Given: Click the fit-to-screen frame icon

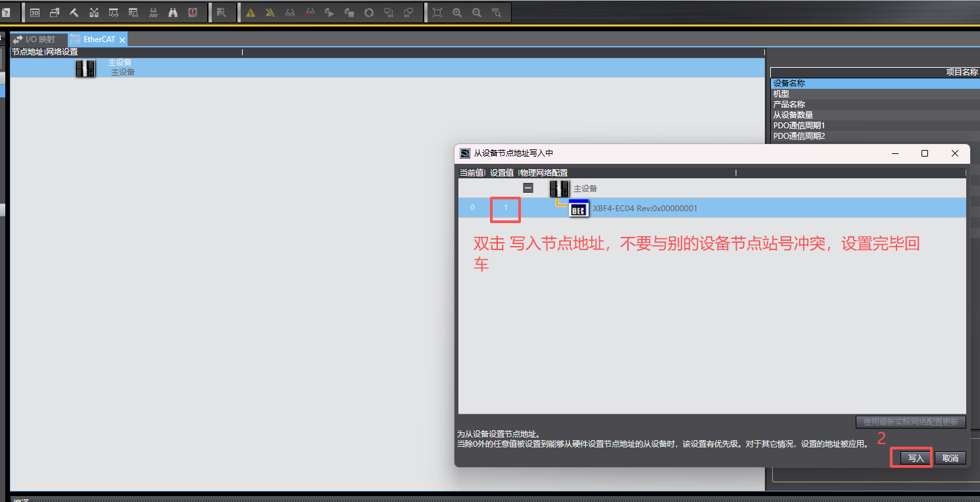Looking at the screenshot, I should 437,13.
